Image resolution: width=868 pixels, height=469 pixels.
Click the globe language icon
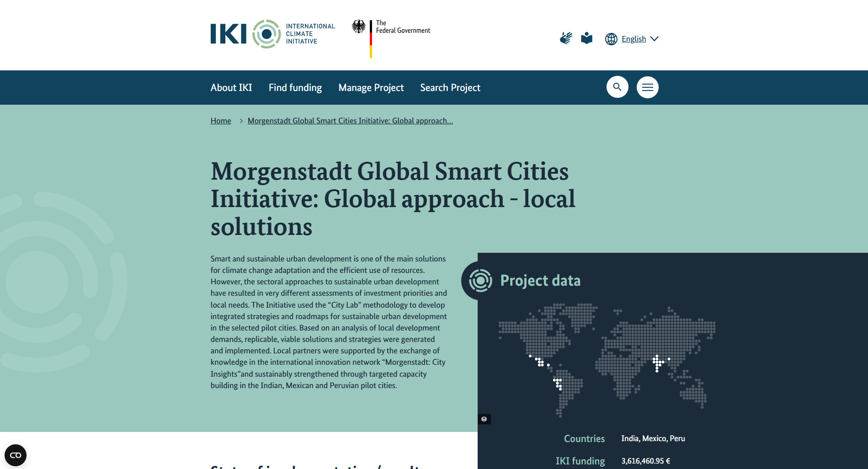tap(611, 39)
